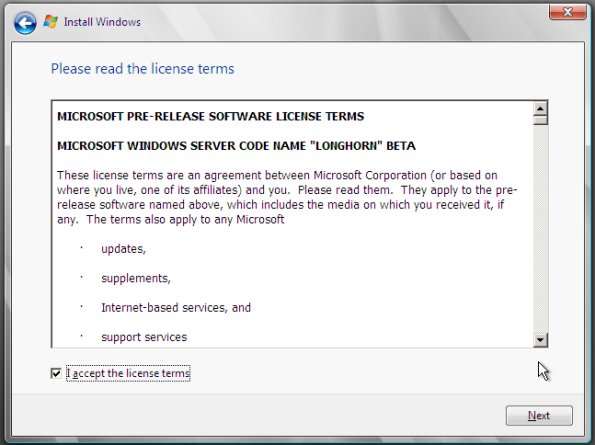The width and height of the screenshot is (595, 445).
Task: Click 'Internet-based services, and' bullet item
Action: tap(176, 308)
